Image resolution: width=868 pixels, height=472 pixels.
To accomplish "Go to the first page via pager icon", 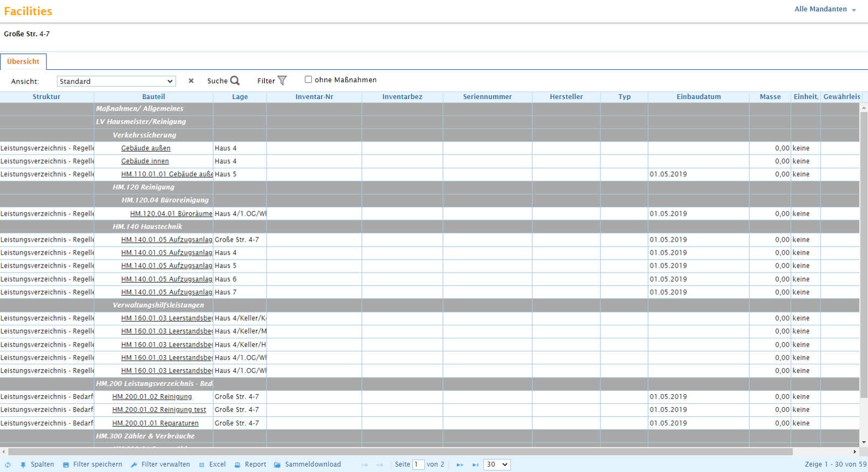I will (364, 465).
